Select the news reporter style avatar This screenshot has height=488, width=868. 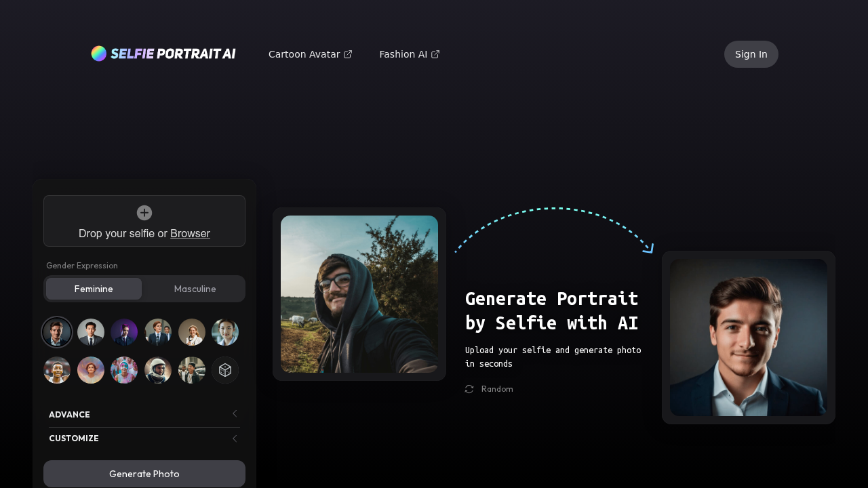[158, 332]
